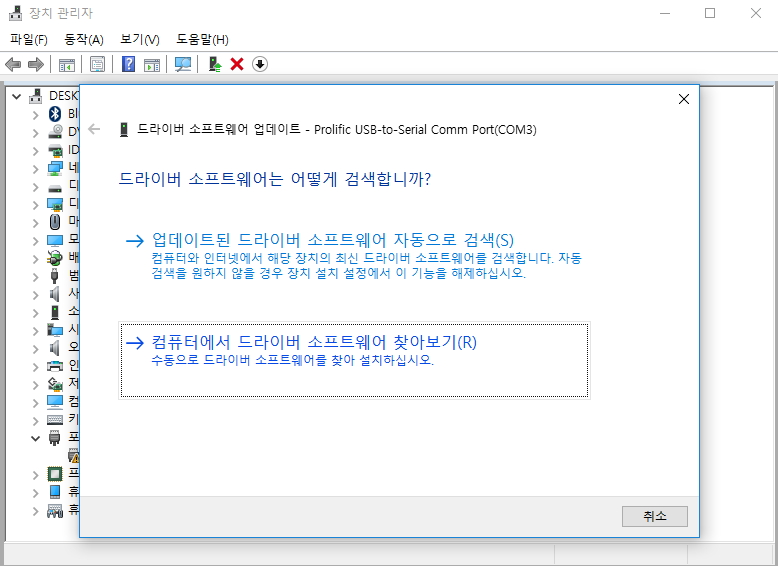Click the show/hide console tree icon
Viewport: 778px width, 566px height.
click(67, 64)
